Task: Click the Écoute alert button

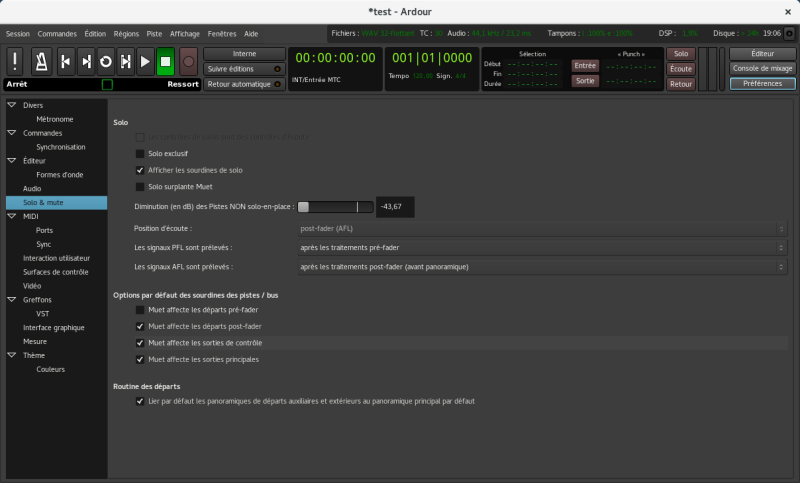Action: tap(681, 69)
